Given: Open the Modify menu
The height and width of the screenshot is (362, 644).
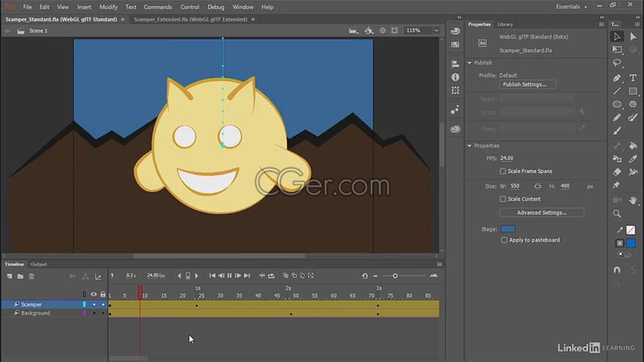Looking at the screenshot, I should (108, 7).
